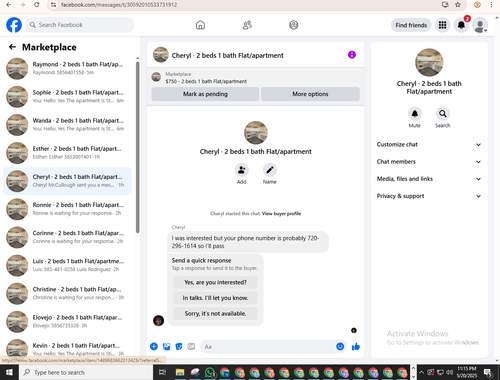Viewport: 500px width, 380px height.
Task: Mute the conversation with the bell icon
Action: pyautogui.click(x=415, y=114)
